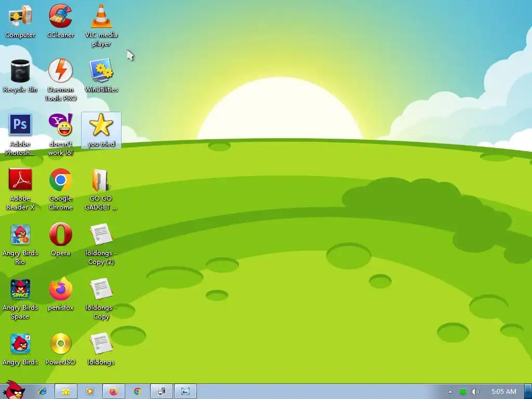
Task: Select the Angry Birds Rio shortcut
Action: coord(20,244)
